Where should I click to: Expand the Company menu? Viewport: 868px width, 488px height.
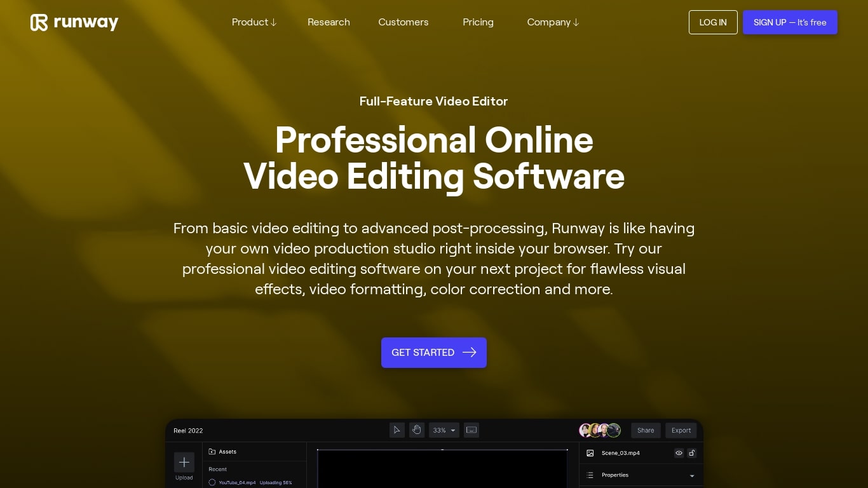553,22
